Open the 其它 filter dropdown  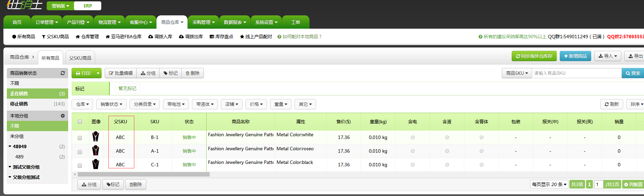pos(305,104)
